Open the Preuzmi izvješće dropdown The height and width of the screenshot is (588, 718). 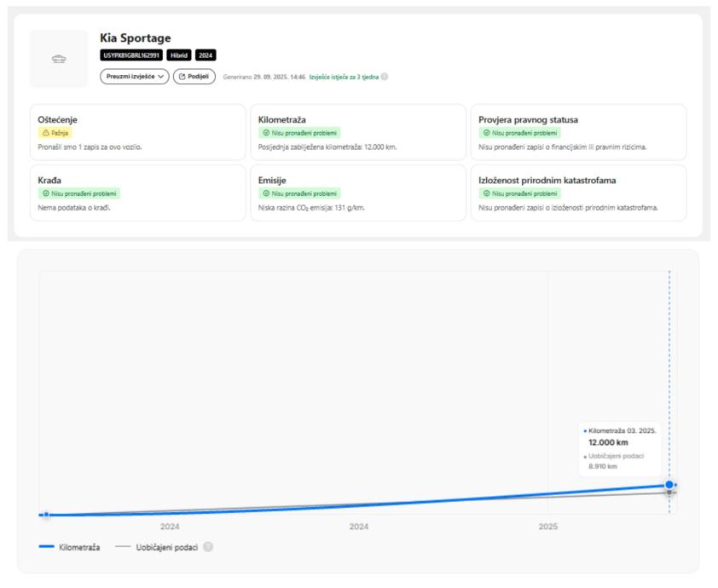click(135, 77)
